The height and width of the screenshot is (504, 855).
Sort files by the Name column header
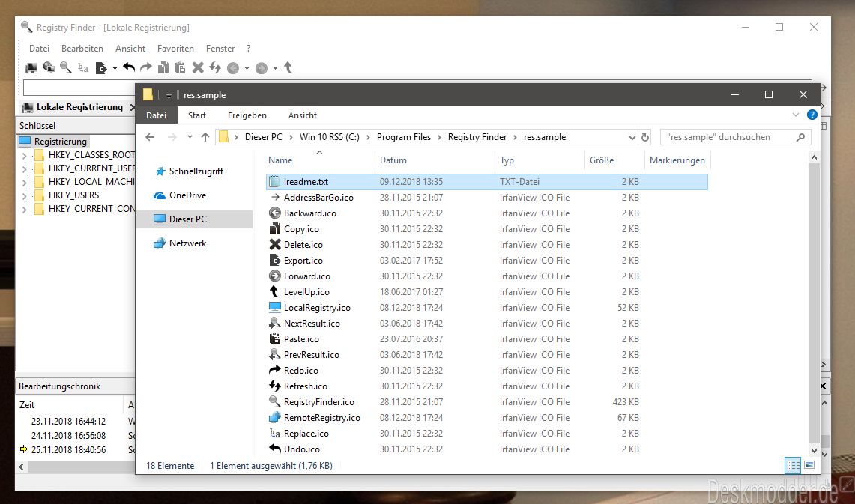(319, 160)
